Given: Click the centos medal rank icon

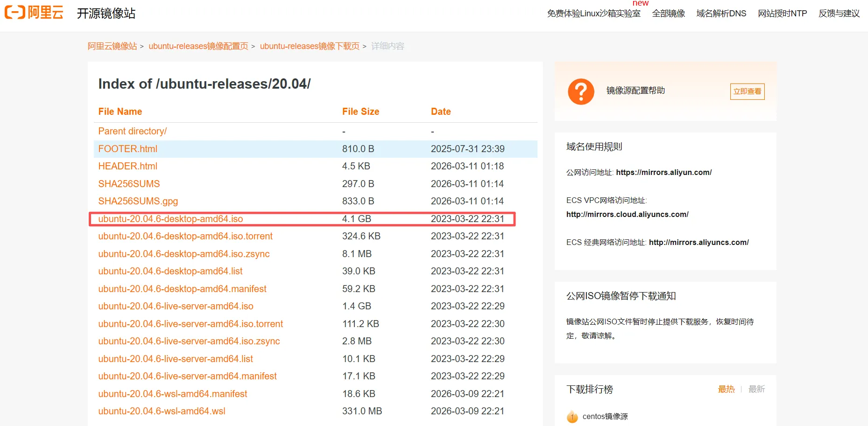Looking at the screenshot, I should (572, 416).
